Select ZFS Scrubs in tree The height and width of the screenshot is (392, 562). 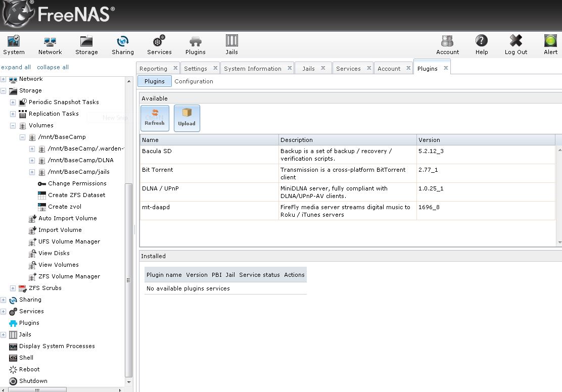[45, 288]
